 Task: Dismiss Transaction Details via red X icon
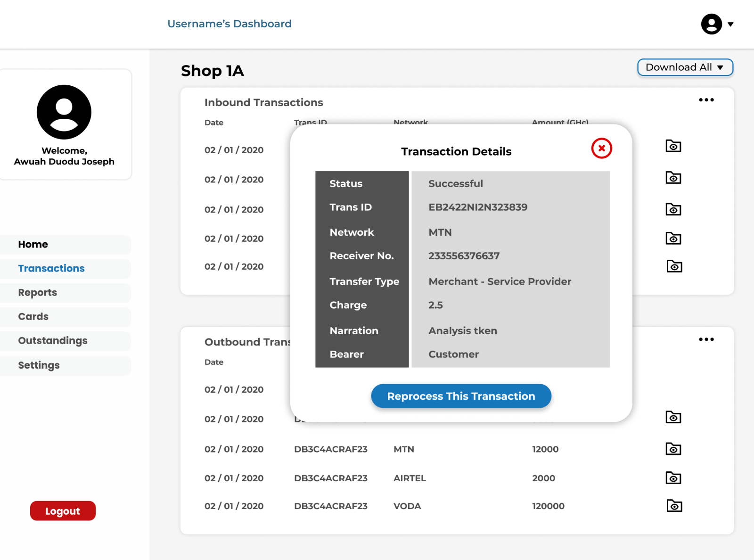(601, 148)
